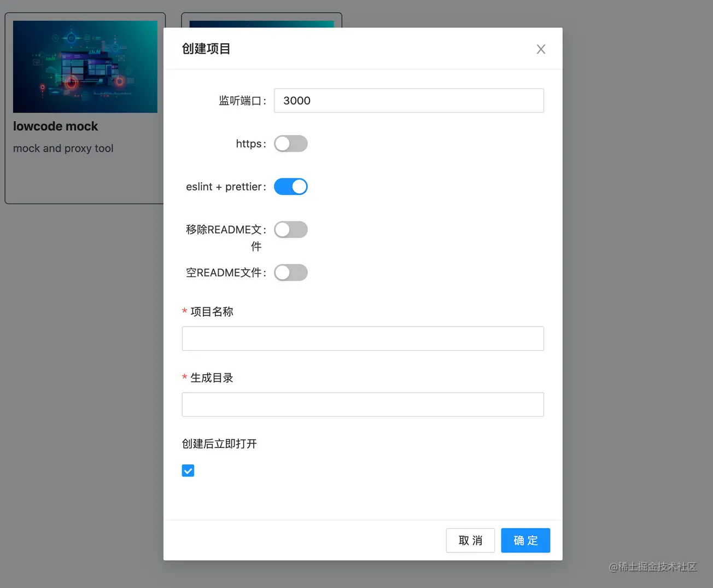Select the lowcode mock card thumbnail image
Viewport: 713px width, 588px height.
[85, 67]
